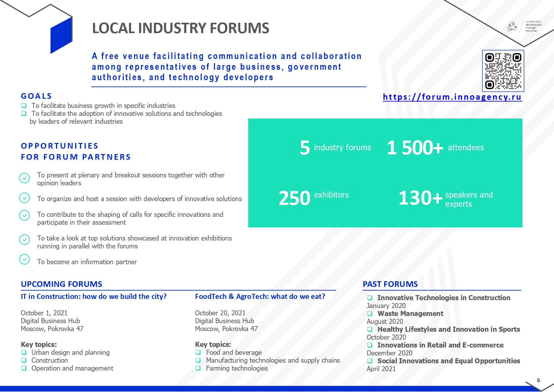554x392 pixels.
Task: Open FoodTech & AgroTech forum title
Action: 260,296
